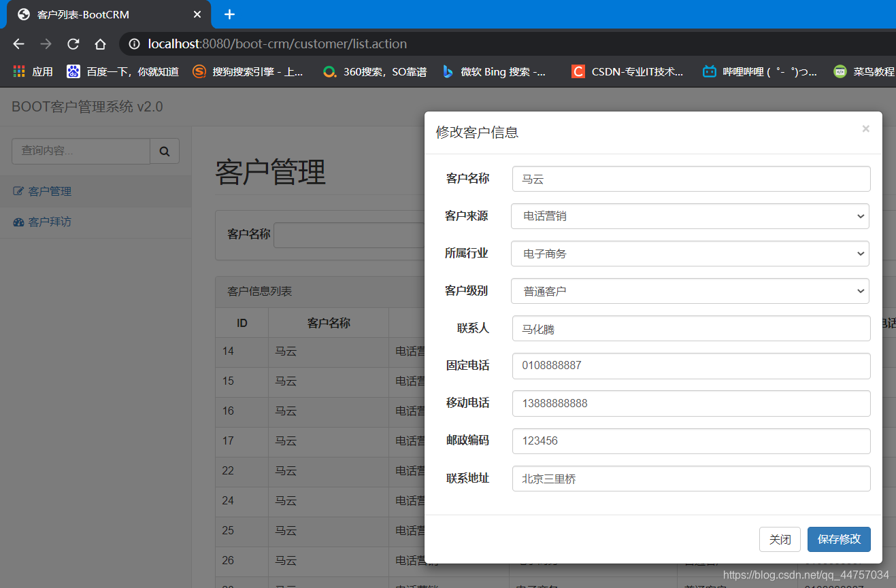Click BOOT客户管理系统 v2.0 brand link

click(87, 107)
